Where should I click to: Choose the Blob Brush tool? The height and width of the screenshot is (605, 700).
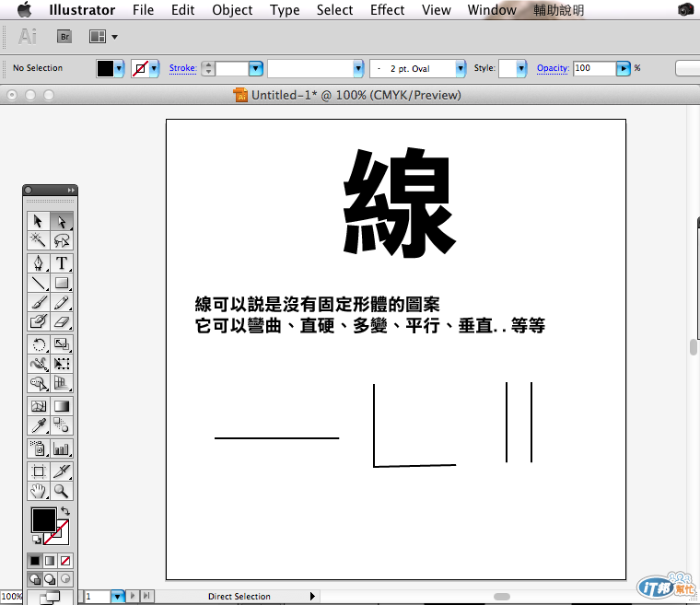(x=39, y=321)
